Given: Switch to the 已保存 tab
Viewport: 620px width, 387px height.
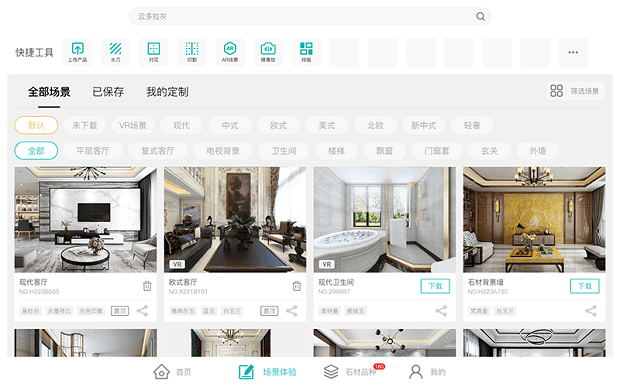Looking at the screenshot, I should click(x=108, y=92).
